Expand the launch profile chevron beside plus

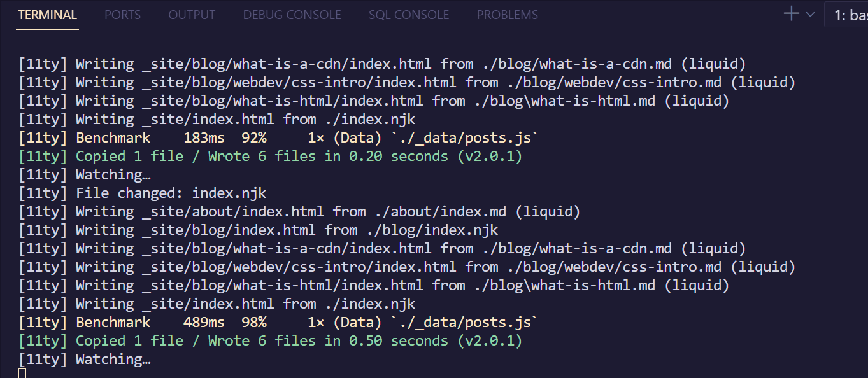pos(810,15)
